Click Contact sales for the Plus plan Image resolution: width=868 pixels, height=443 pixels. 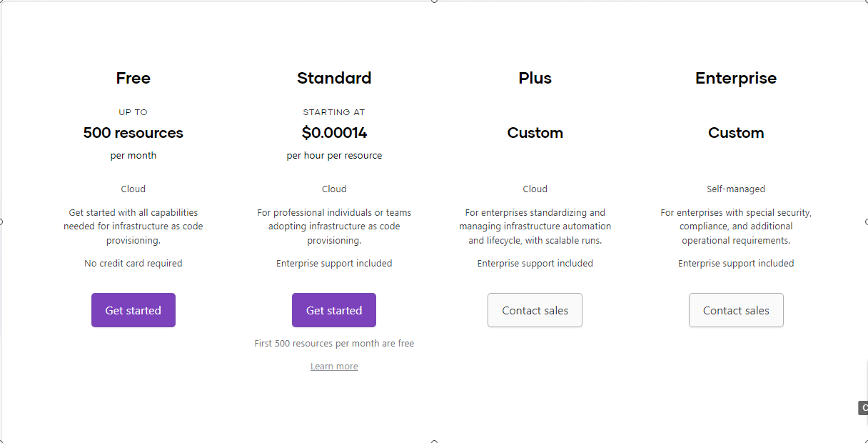tap(535, 310)
